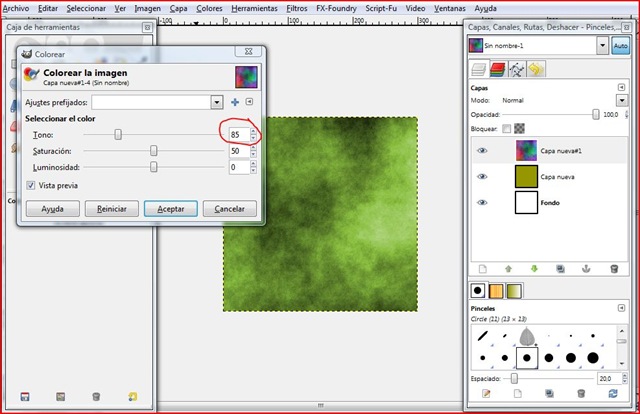This screenshot has width=640, height=414.
Task: Click the add preset plus icon
Action: [x=235, y=102]
